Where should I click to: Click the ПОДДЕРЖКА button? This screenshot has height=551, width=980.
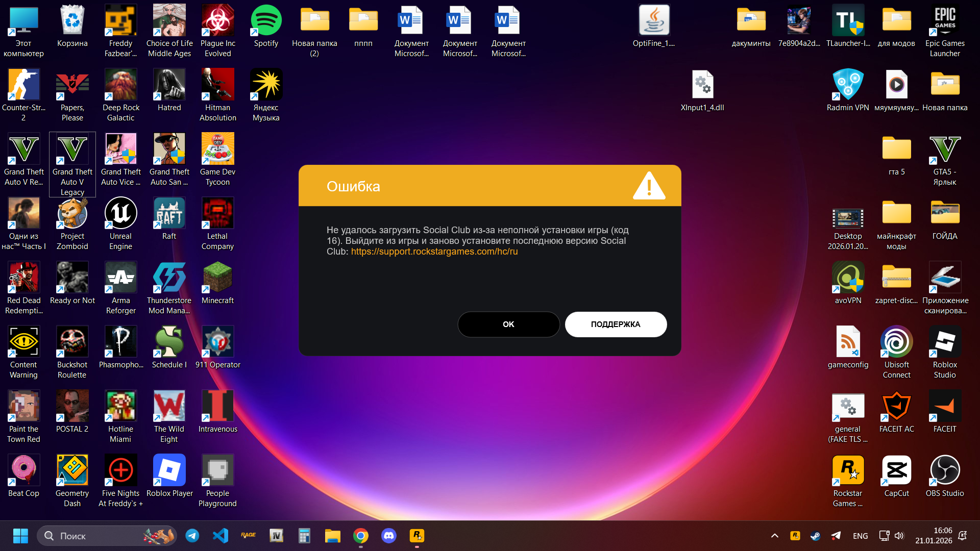[x=616, y=324]
